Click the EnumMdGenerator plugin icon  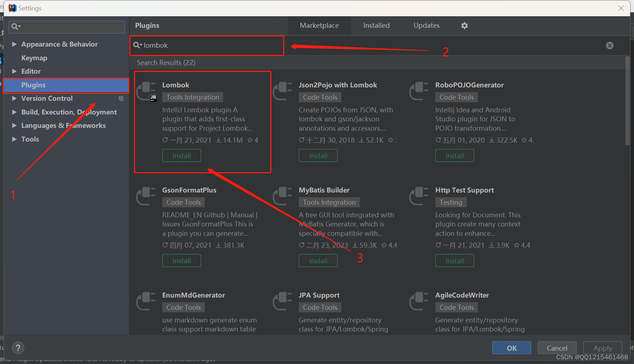[146, 301]
